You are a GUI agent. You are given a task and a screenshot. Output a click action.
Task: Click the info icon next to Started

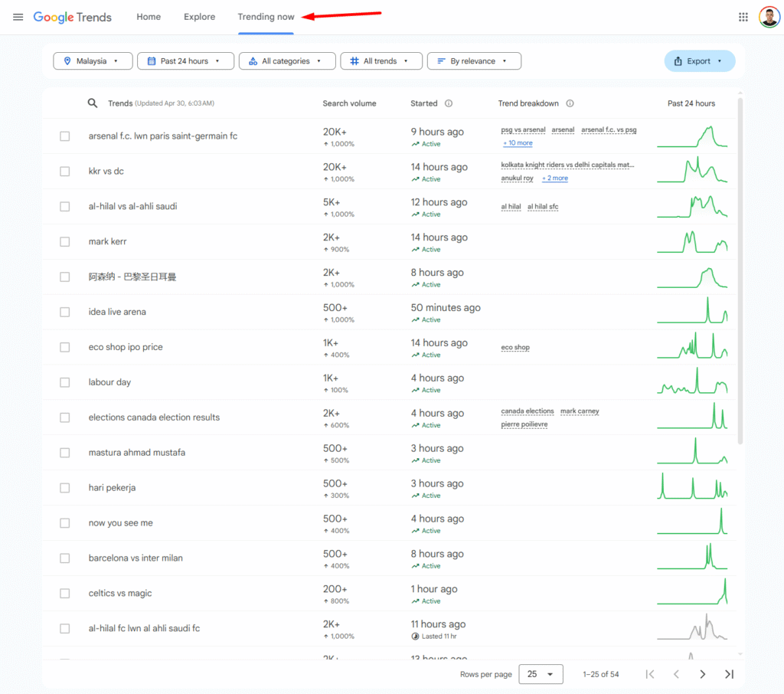click(449, 103)
